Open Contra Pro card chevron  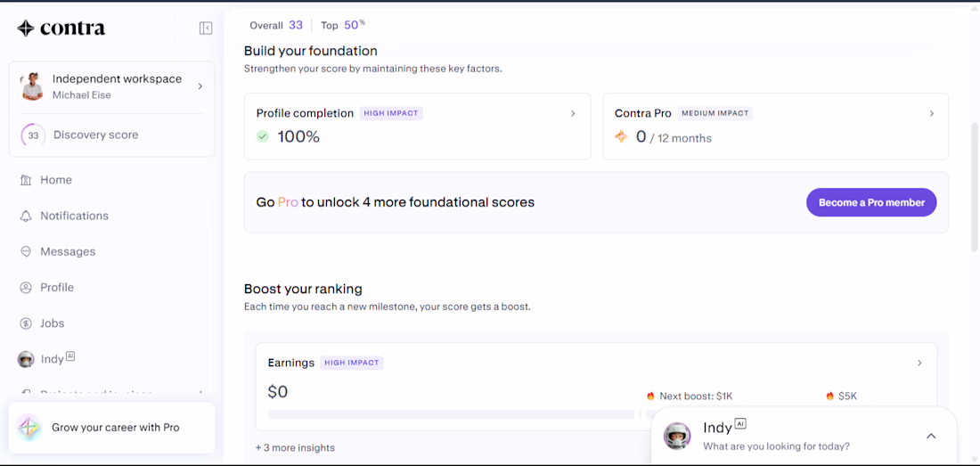pyautogui.click(x=932, y=114)
